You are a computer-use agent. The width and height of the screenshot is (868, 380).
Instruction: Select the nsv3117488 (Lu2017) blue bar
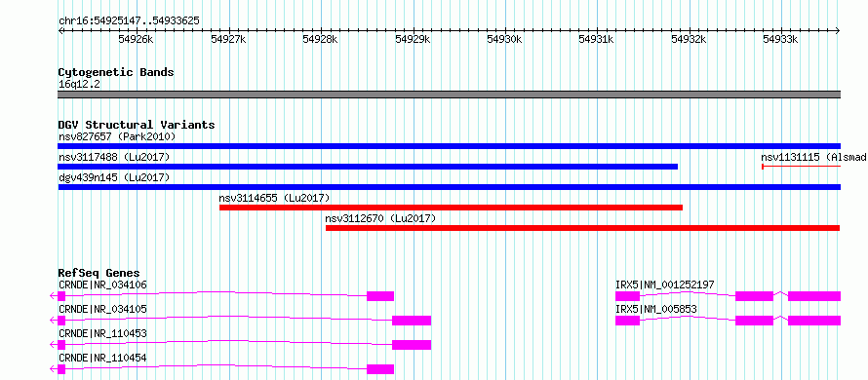[368, 167]
